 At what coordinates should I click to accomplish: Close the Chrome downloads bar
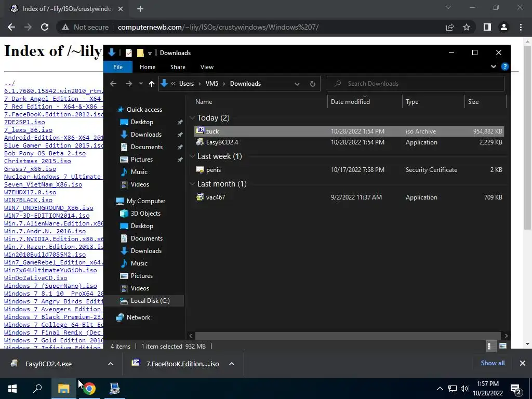(523, 363)
